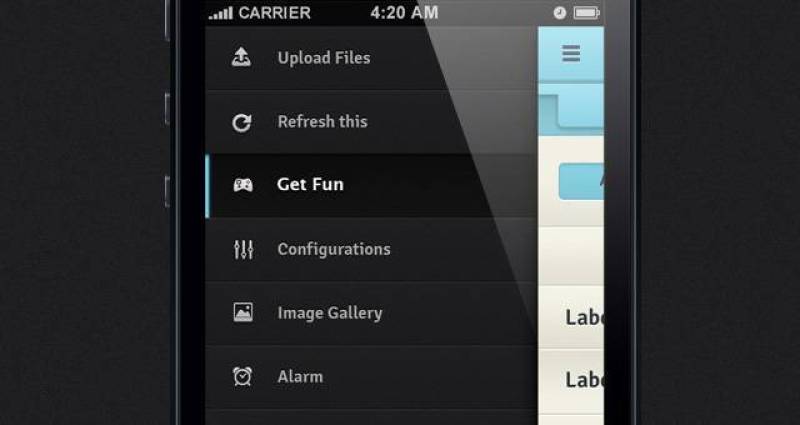Image resolution: width=800 pixels, height=425 pixels.
Task: Click the 4:20 AM time display
Action: pyautogui.click(x=404, y=13)
